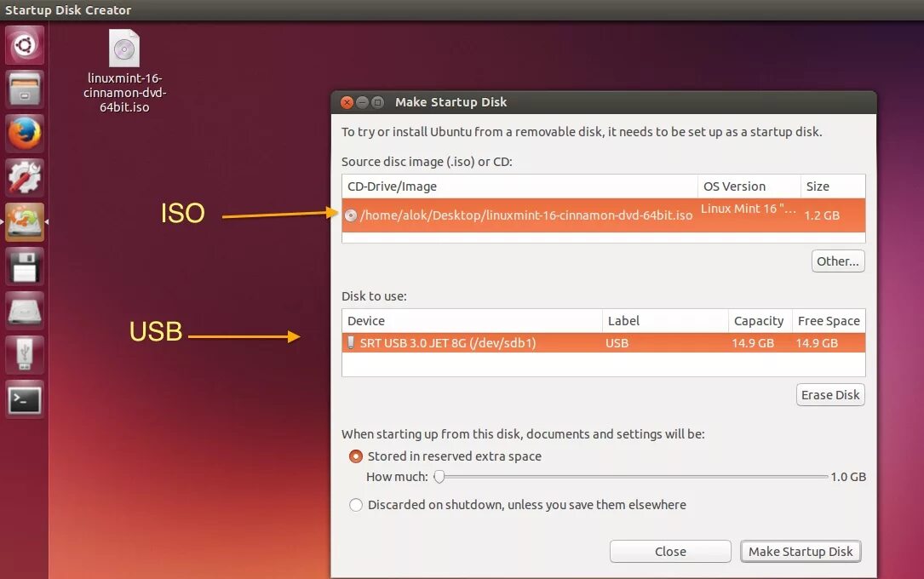Close the Make Startup Disk dialog window

[x=347, y=102]
